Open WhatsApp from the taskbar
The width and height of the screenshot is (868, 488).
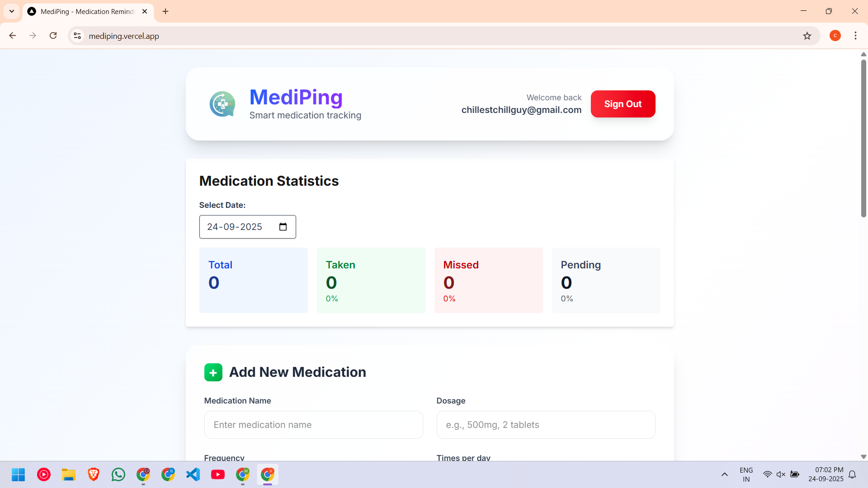pos(118,474)
